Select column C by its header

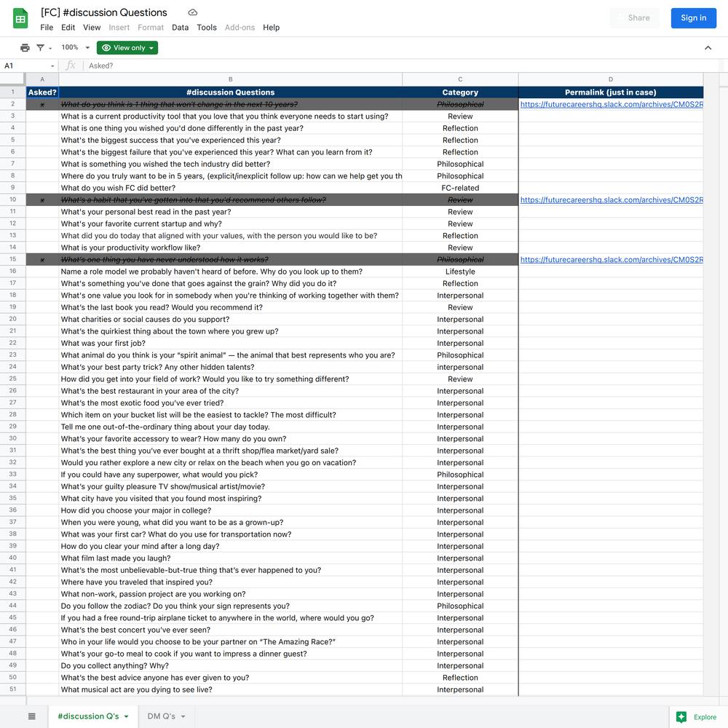[x=460, y=79]
